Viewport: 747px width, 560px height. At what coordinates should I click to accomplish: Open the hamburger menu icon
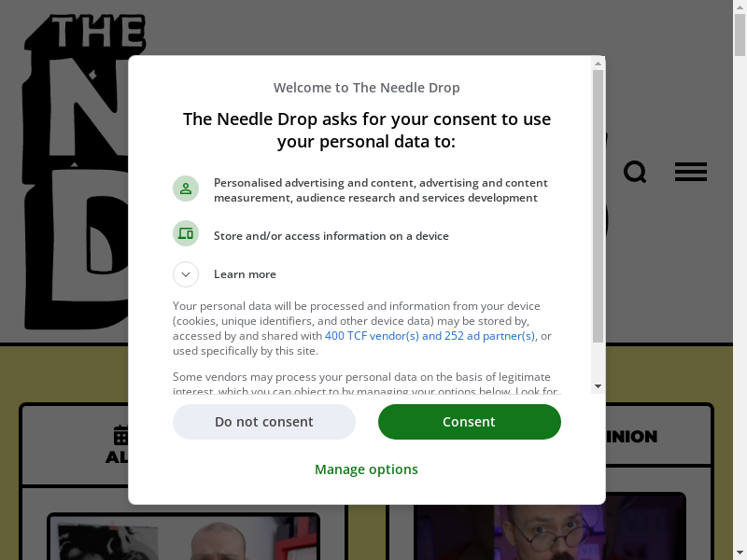pyautogui.click(x=691, y=172)
